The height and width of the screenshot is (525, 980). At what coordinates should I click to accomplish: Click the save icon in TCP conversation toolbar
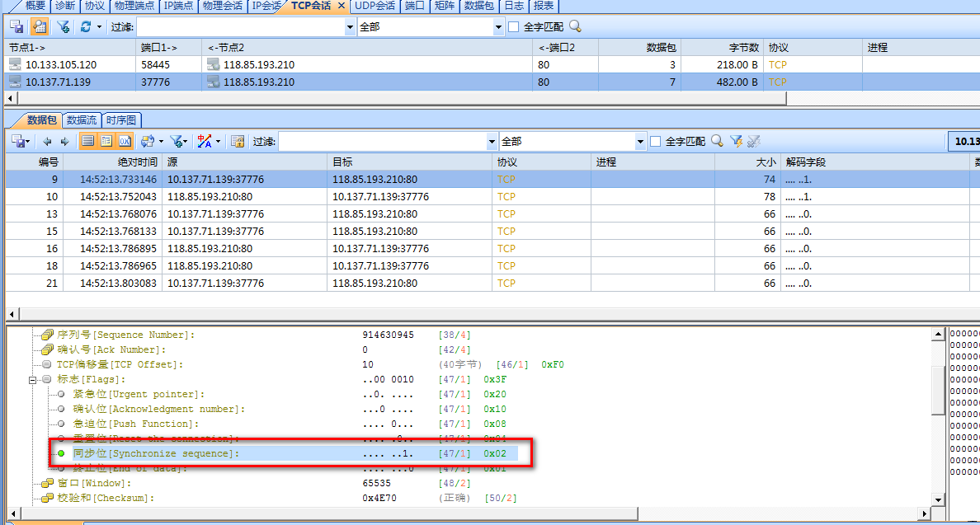click(16, 27)
